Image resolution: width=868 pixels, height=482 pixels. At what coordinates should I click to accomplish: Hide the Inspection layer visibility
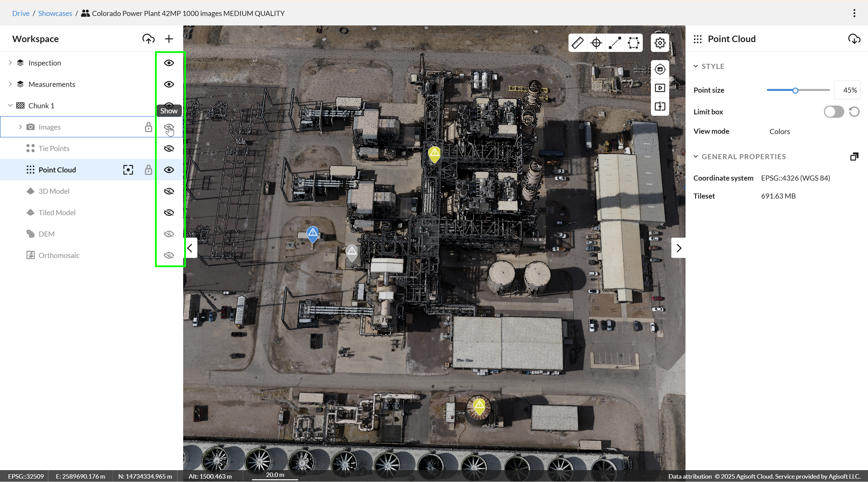click(169, 63)
